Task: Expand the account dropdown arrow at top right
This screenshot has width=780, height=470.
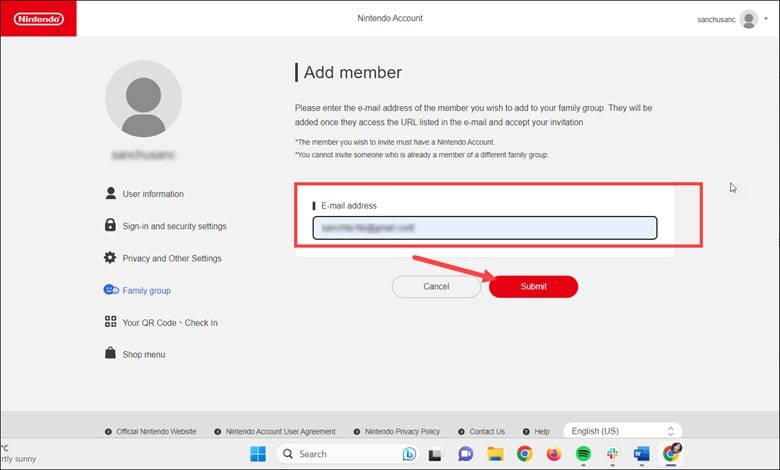Action: (x=766, y=19)
